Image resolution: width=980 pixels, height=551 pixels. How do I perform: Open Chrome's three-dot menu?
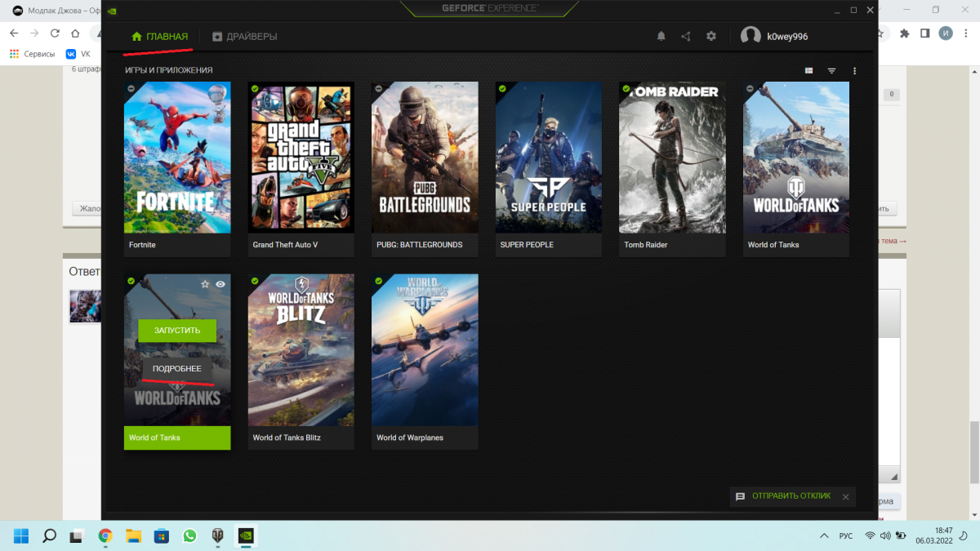pos(967,33)
